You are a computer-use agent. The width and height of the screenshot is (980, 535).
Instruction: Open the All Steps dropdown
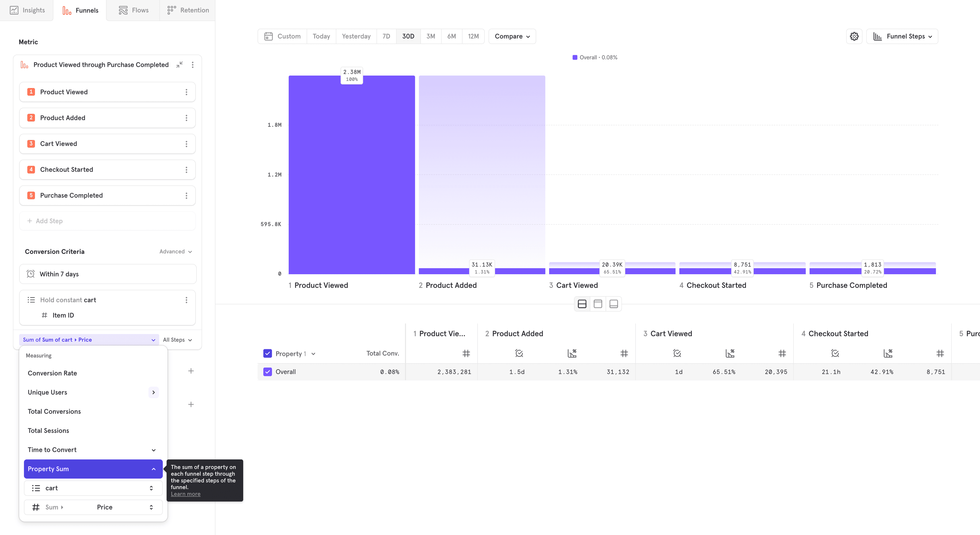(x=177, y=340)
